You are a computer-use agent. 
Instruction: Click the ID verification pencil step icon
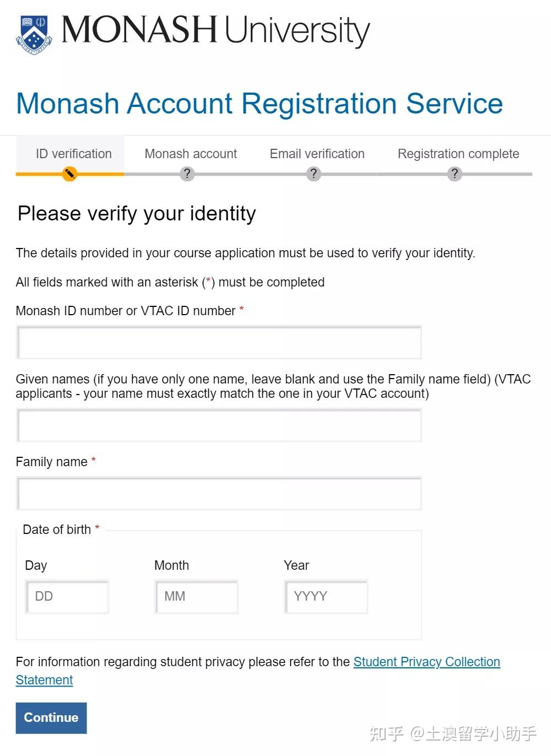[x=69, y=174]
